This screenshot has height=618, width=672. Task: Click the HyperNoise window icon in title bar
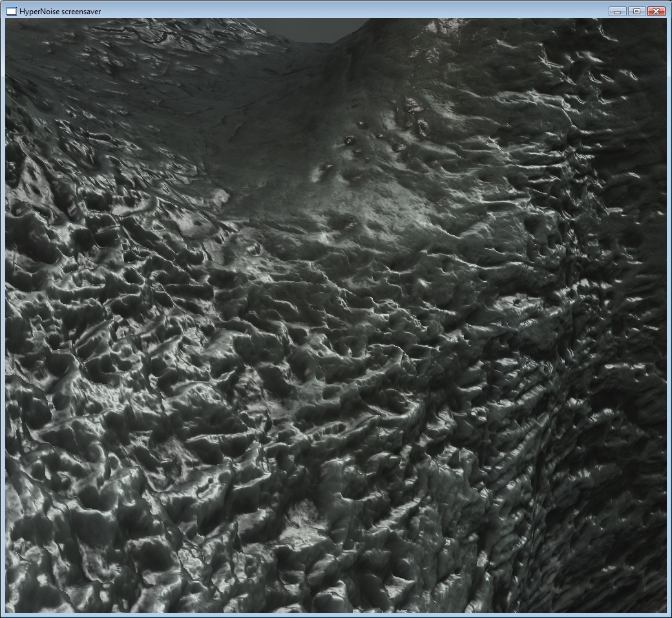(x=11, y=12)
